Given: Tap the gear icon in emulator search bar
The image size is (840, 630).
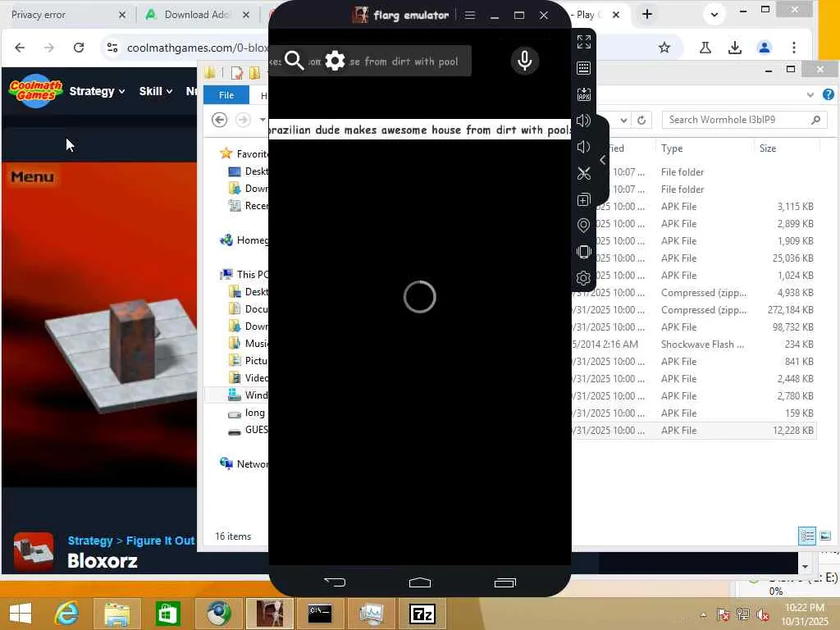Looking at the screenshot, I should tap(335, 61).
